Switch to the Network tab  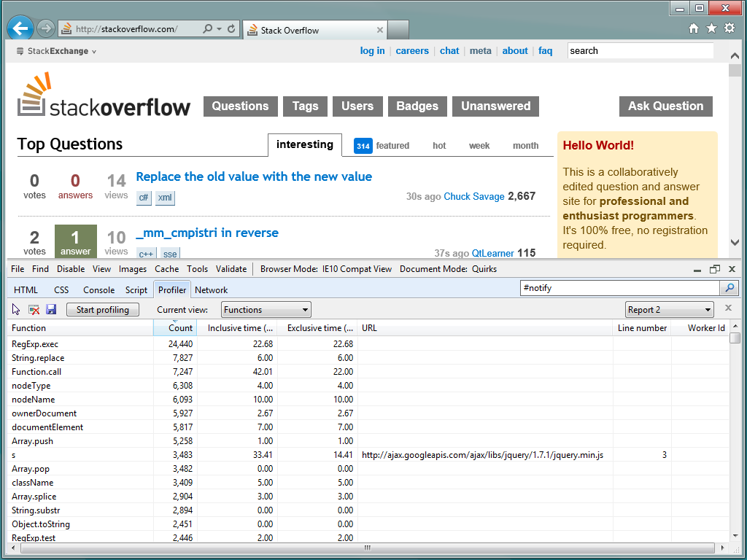[x=211, y=290]
